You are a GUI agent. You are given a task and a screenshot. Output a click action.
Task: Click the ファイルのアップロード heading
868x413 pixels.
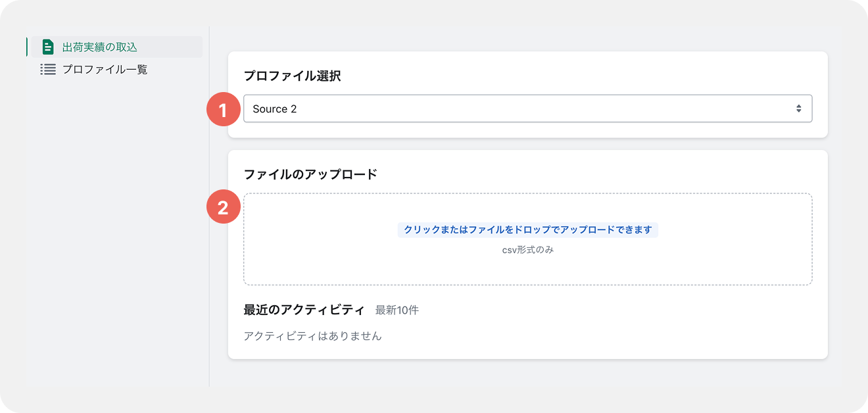(x=310, y=174)
